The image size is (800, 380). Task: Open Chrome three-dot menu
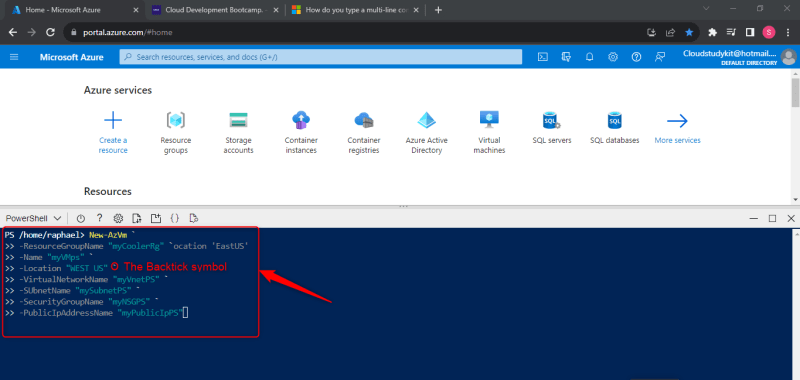[788, 32]
